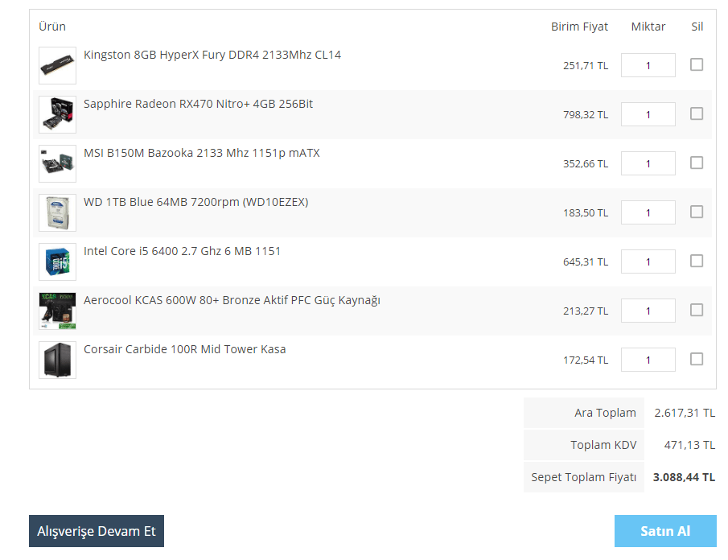Click the 352,66 TL unit price
The width and height of the screenshot is (728, 560).
[x=586, y=164]
